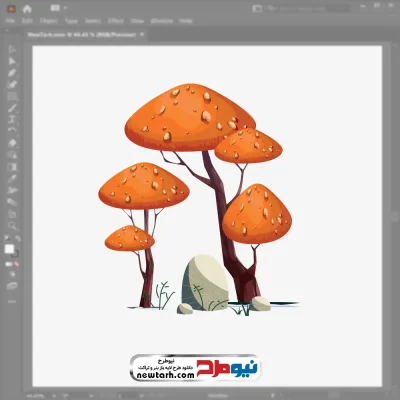400x400 pixels.
Task: Click the search field in top bar
Action: (x=308, y=9)
